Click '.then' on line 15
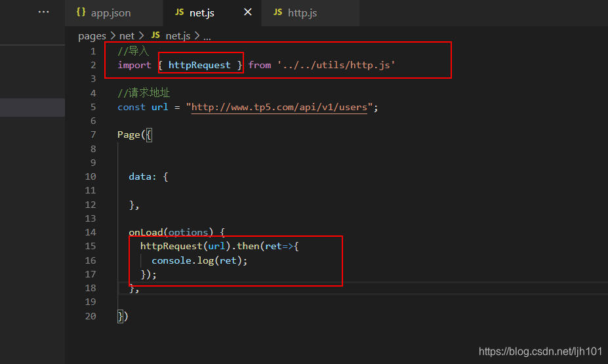The image size is (608, 364). click(x=245, y=246)
